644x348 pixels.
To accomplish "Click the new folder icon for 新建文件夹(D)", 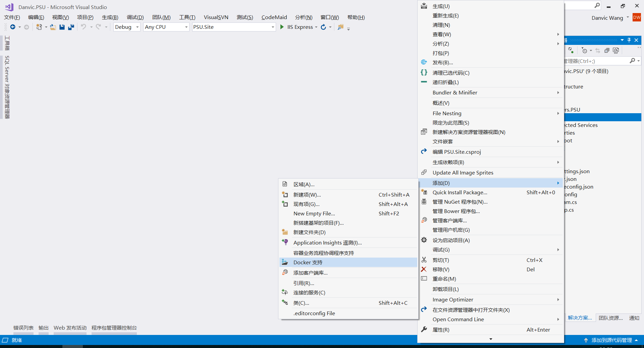I will pyautogui.click(x=285, y=232).
